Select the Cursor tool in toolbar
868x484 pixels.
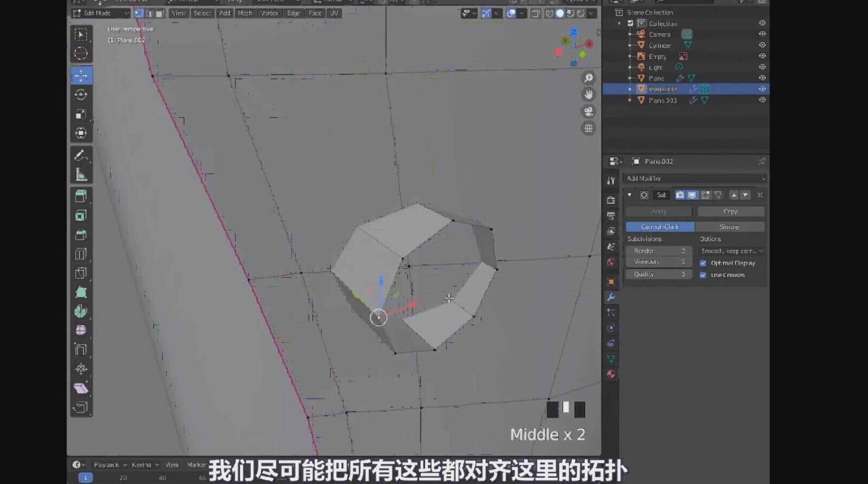click(81, 53)
